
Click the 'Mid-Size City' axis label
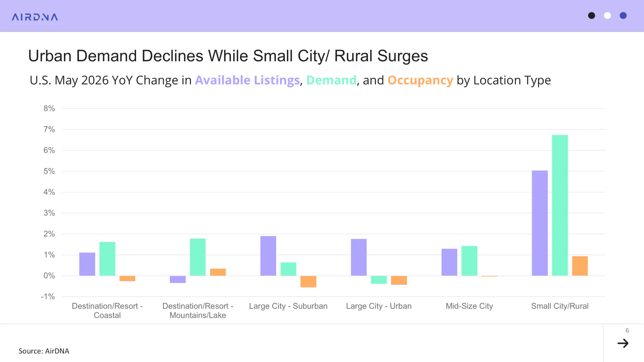469,306
